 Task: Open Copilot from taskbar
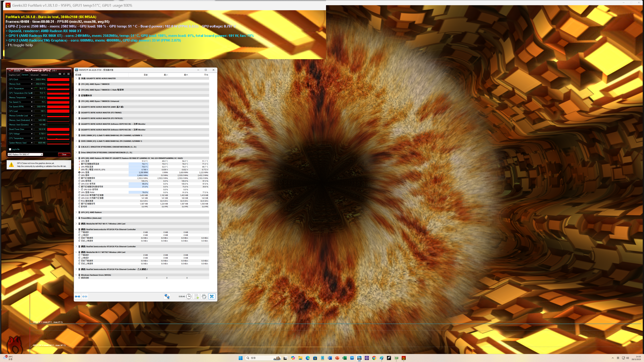[x=293, y=358]
